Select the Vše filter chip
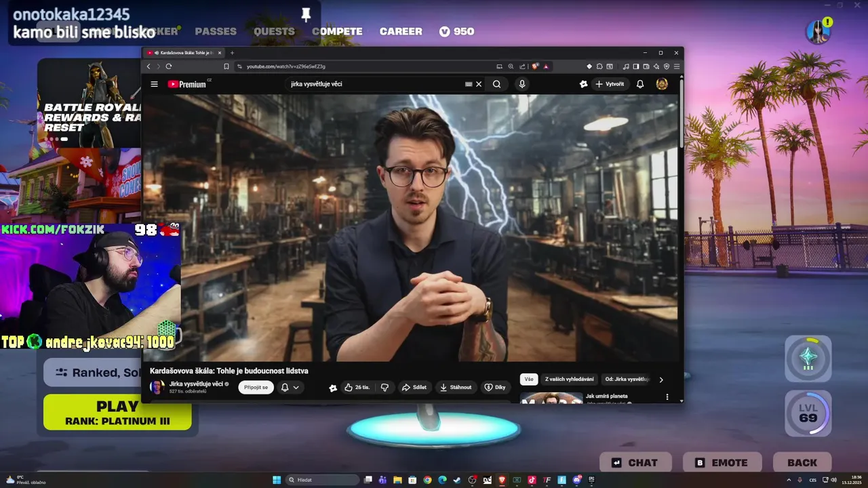Viewport: 868px width, 488px height. (528, 380)
